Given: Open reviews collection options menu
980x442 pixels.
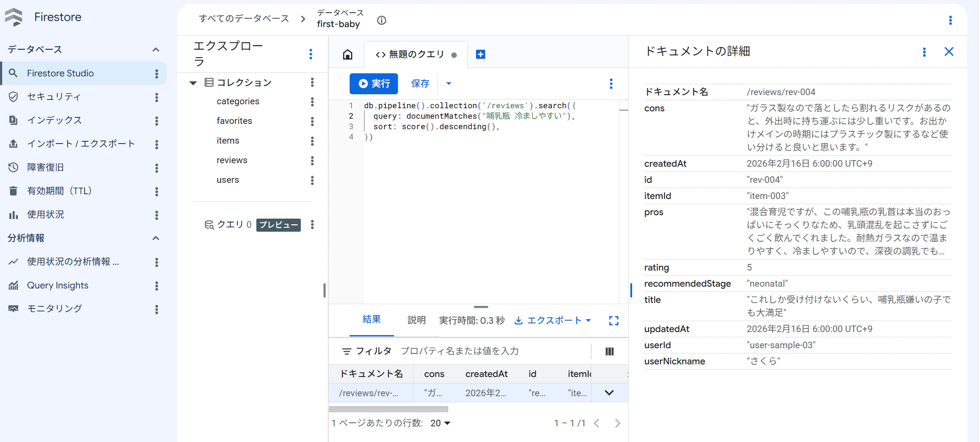Looking at the screenshot, I should [x=312, y=161].
